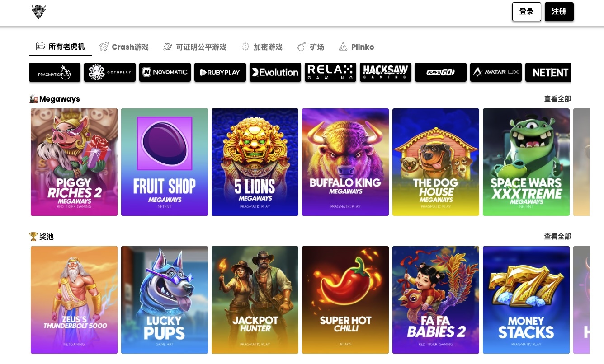Screen dimensions: 604x364
Task: View all Megaways games via 查看全部
Action: point(557,99)
